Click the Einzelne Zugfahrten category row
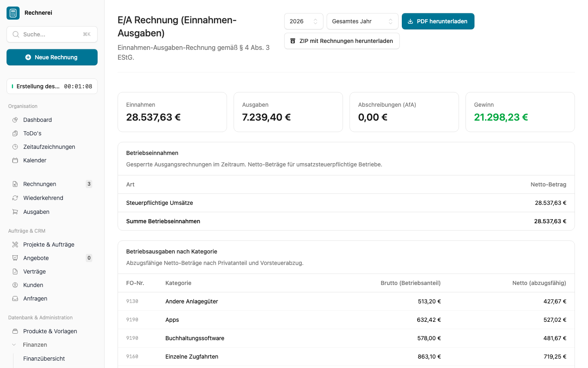588x368 pixels. tap(346, 357)
